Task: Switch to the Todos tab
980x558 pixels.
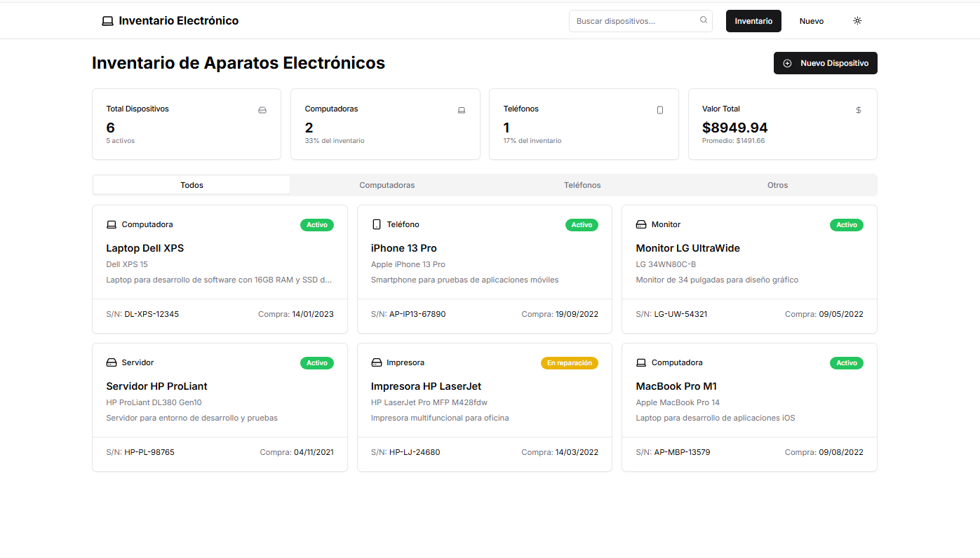Action: (192, 185)
